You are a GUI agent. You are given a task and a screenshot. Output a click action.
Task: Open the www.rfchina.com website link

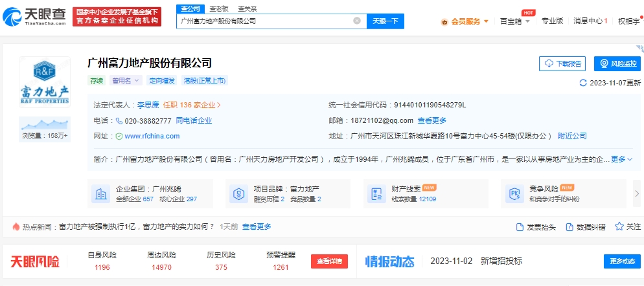click(152, 137)
